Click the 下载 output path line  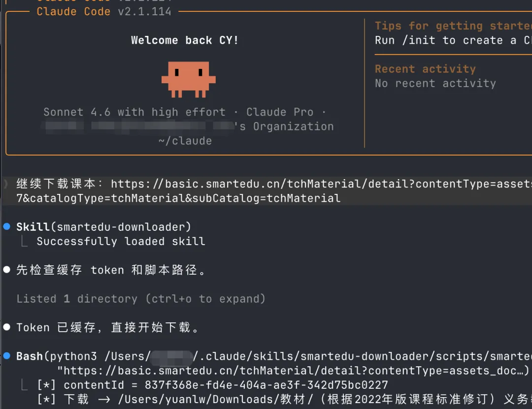pos(284,399)
